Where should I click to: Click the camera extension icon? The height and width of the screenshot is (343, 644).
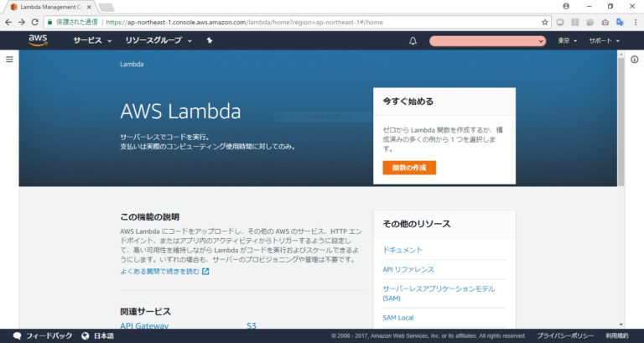coord(605,22)
